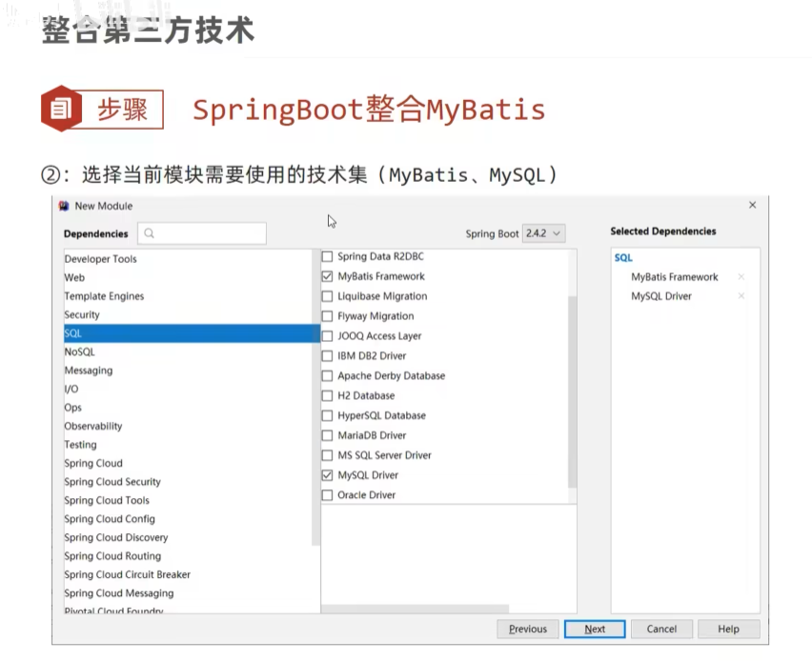Screen dimensions: 812x661
Task: Click the IntelliJ icon in New Module title bar
Action: pos(64,206)
